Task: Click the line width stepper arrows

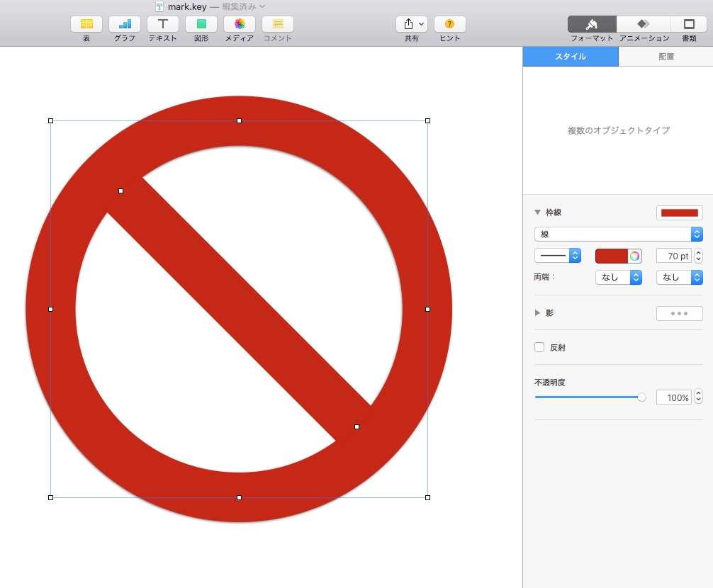Action: pyautogui.click(x=698, y=256)
